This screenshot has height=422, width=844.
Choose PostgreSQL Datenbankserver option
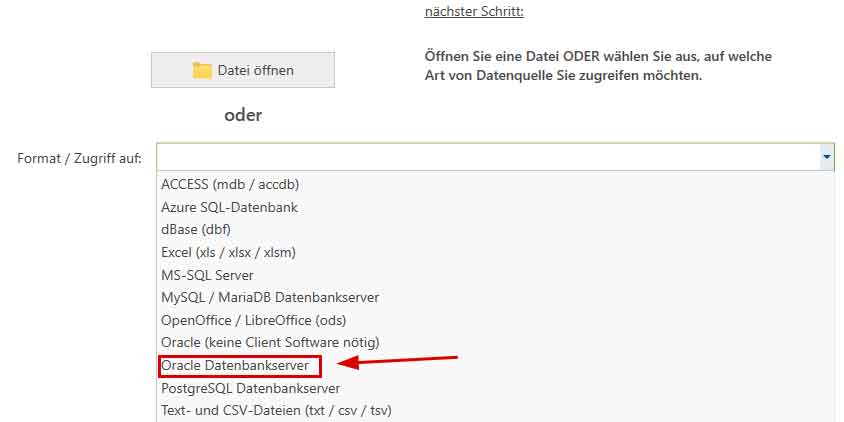[x=250, y=388]
